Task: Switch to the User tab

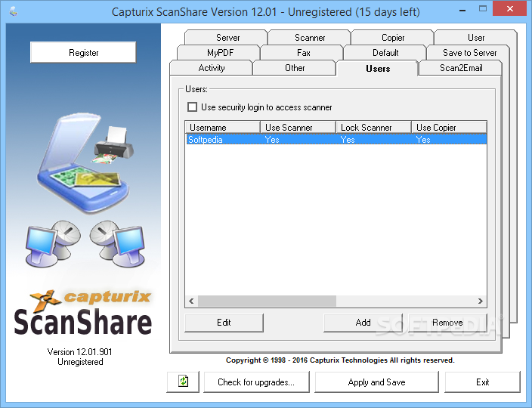Action: pyautogui.click(x=475, y=37)
